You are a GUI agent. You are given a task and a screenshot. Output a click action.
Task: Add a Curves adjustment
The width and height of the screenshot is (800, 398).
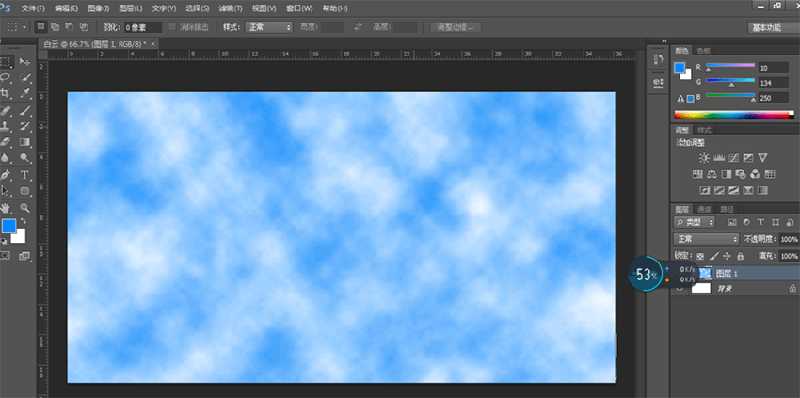[x=734, y=158]
